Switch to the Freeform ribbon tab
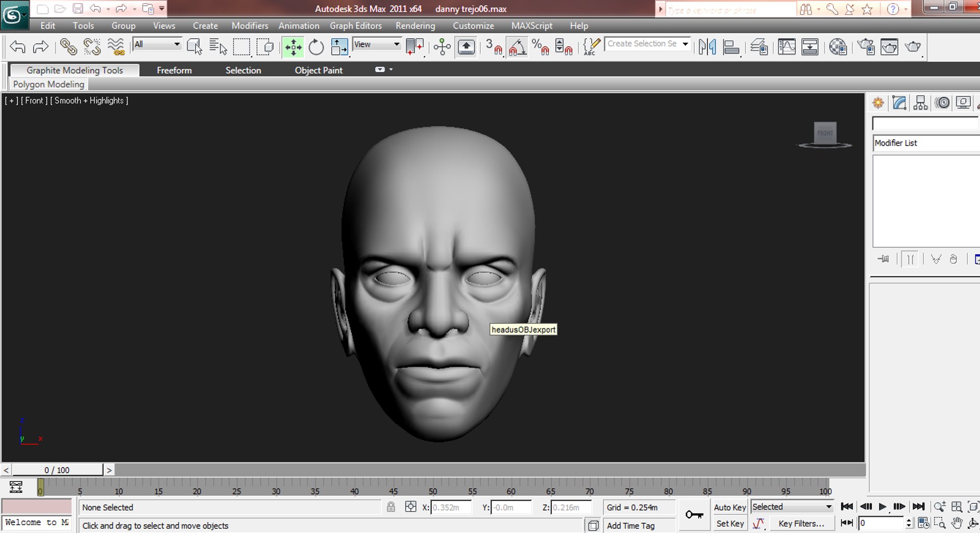Image resolution: width=980 pixels, height=533 pixels. point(174,70)
